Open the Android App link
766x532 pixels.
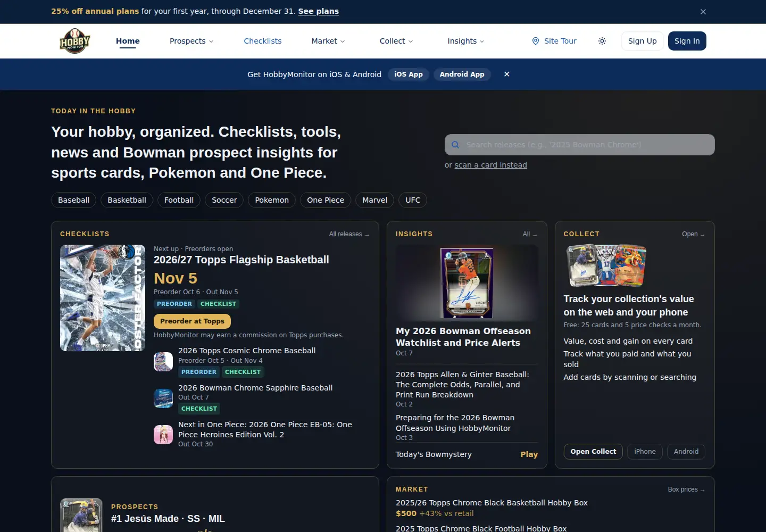pyautogui.click(x=462, y=74)
